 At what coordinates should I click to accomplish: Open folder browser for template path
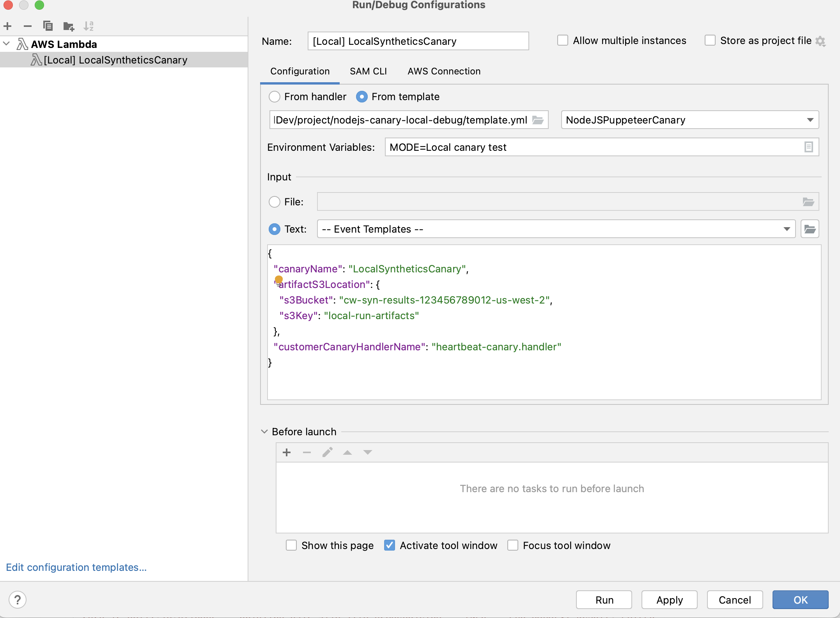538,120
